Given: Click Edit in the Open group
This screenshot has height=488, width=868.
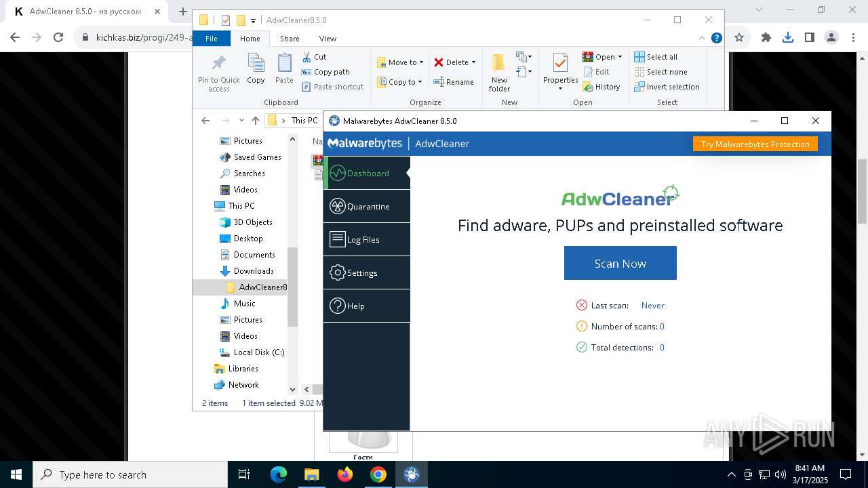Looking at the screenshot, I should 596,72.
